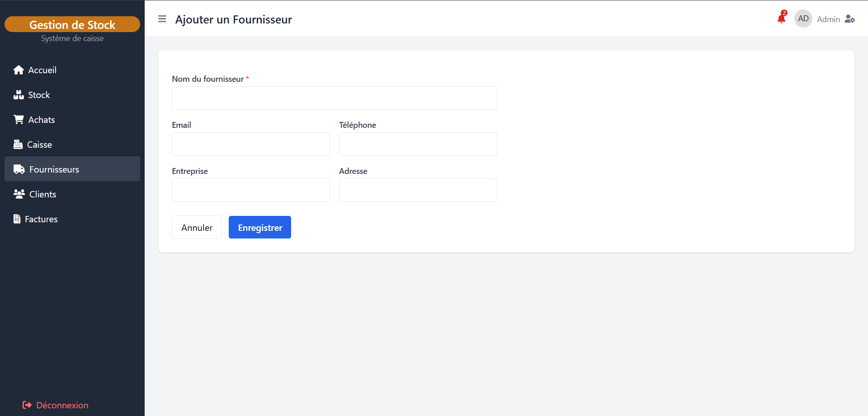Open the Clients menu item

coord(42,194)
